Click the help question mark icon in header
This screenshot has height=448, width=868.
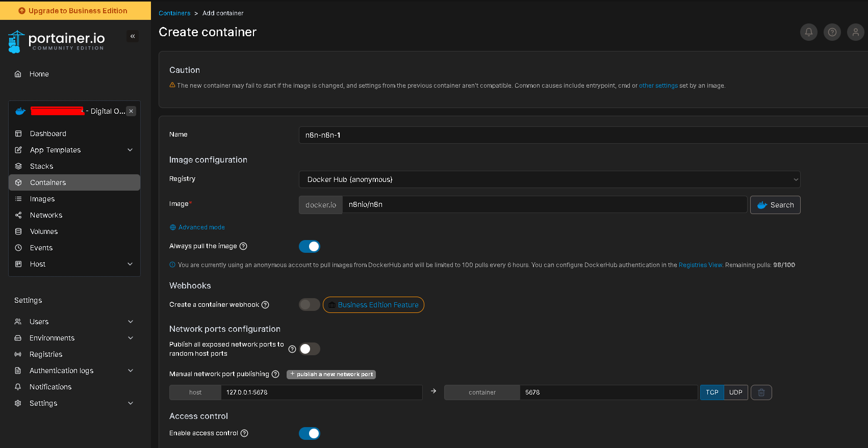832,32
